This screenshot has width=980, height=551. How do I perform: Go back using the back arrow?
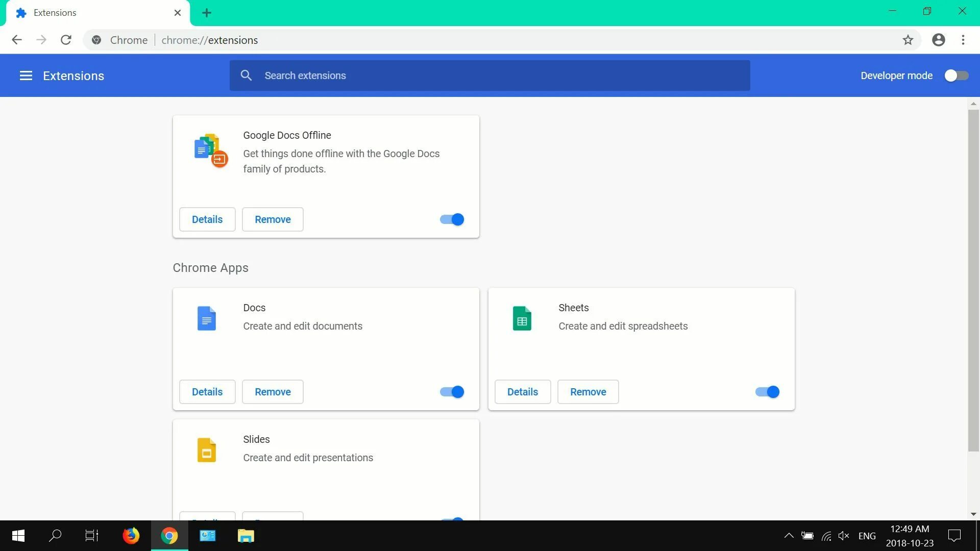(x=17, y=40)
